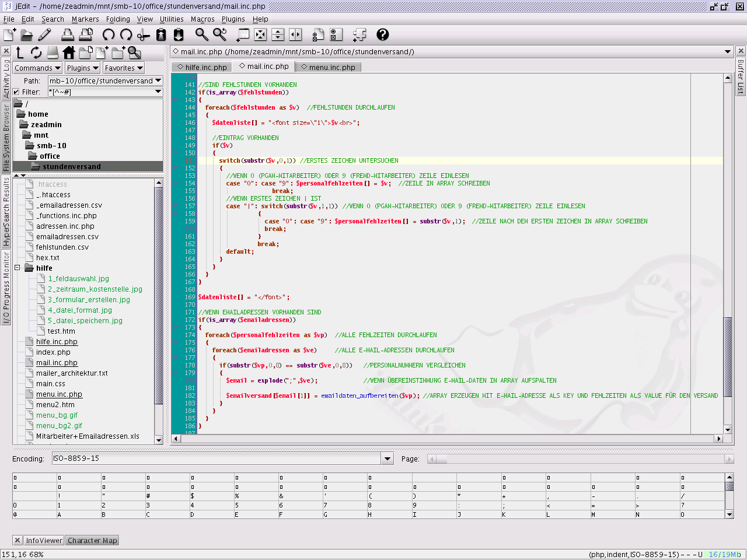The image size is (747, 560).
Task: Reload the file browser directory
Action: tap(36, 53)
